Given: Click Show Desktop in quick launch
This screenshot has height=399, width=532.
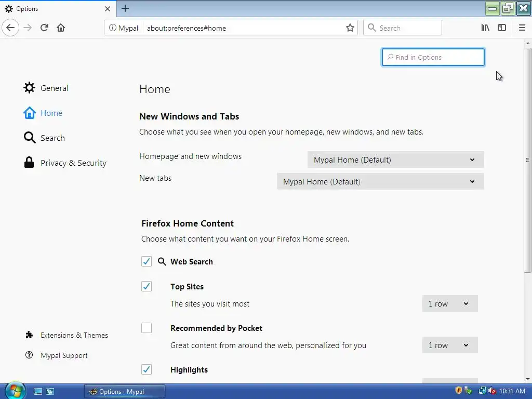Looking at the screenshot, I should 37,392.
